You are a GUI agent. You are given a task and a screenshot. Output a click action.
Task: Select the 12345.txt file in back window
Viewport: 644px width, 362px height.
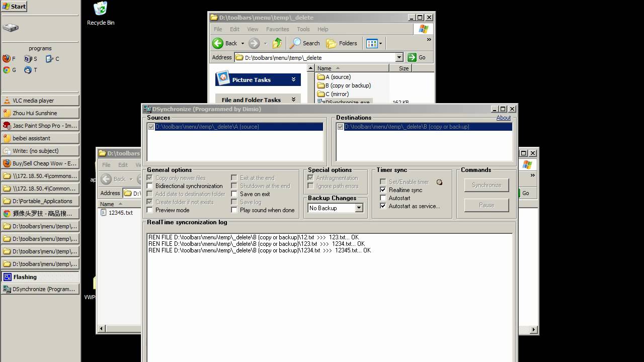117,213
